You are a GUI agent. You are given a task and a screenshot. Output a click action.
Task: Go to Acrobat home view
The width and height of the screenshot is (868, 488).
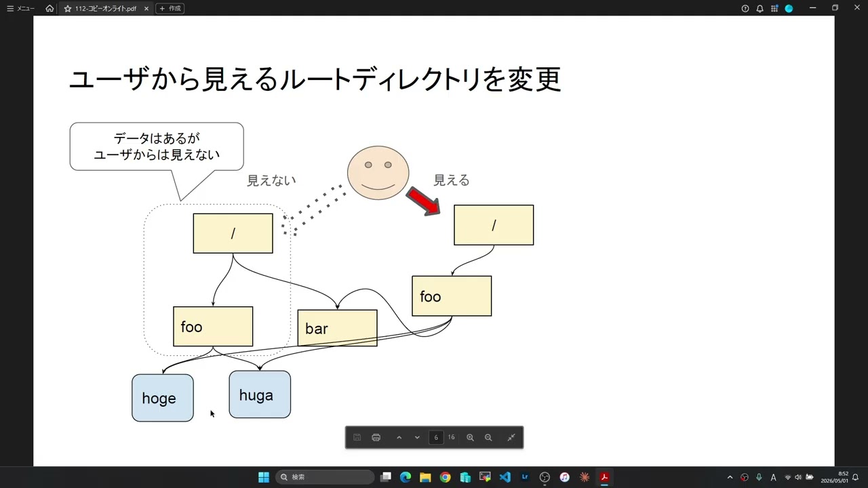pos(50,8)
